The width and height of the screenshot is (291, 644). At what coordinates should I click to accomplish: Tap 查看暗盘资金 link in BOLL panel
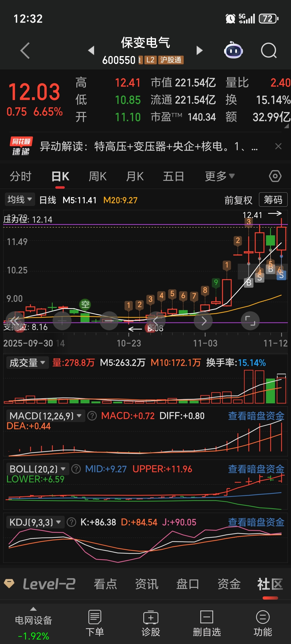[256, 469]
